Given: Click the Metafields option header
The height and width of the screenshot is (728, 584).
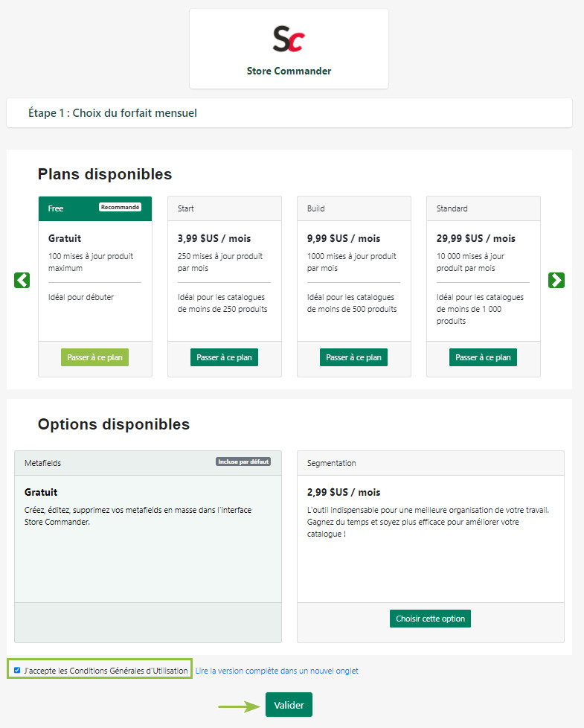Looking at the screenshot, I should coord(148,463).
